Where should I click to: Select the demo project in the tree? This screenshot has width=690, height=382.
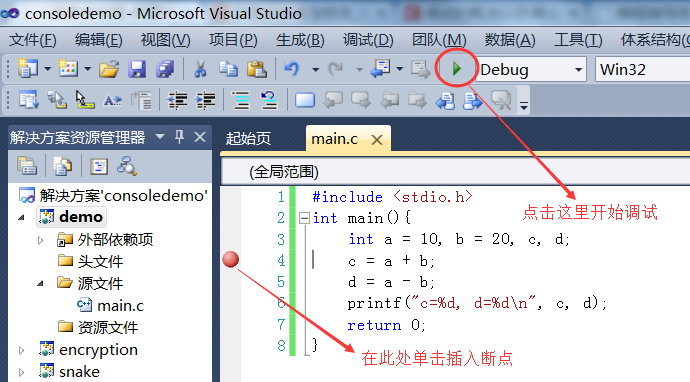pyautogui.click(x=71, y=217)
